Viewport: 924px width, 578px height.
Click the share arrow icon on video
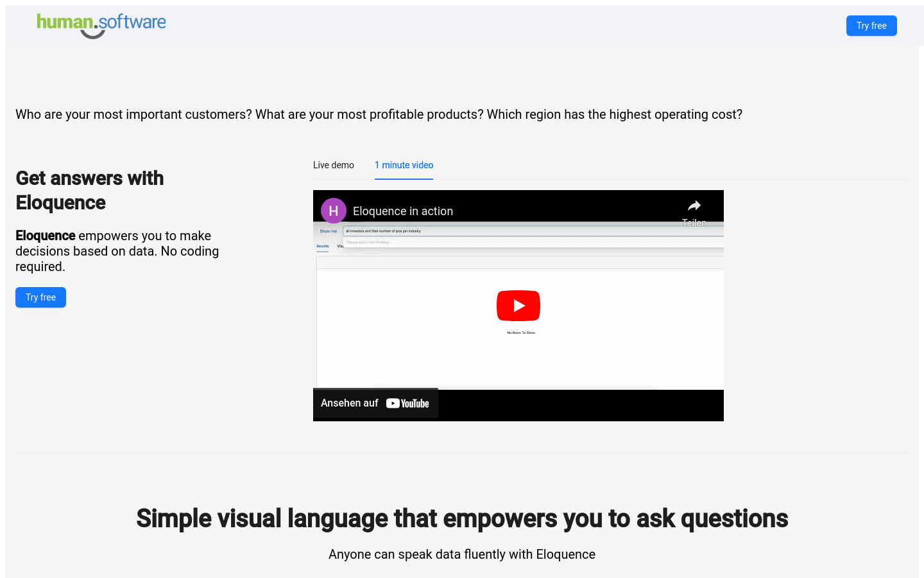pos(694,206)
